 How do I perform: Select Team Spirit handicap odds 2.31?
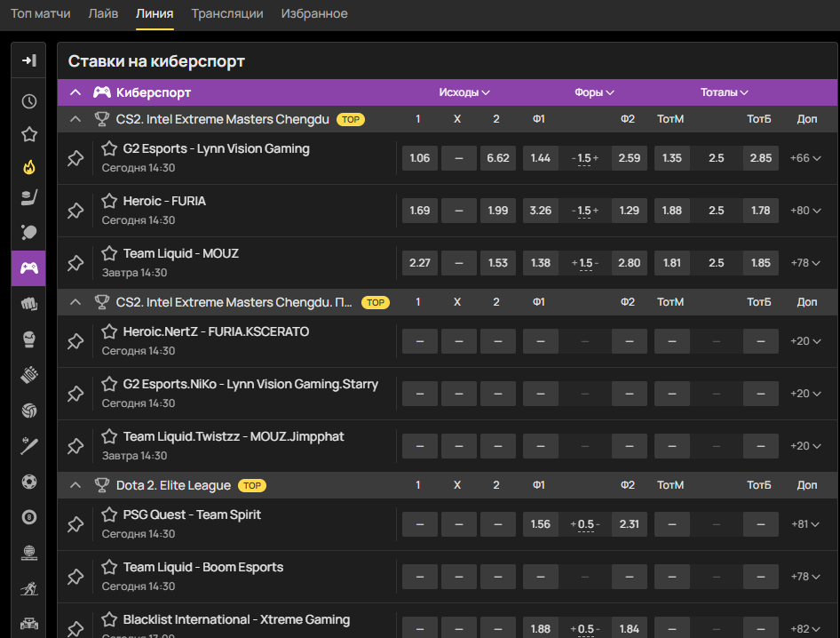coord(629,524)
